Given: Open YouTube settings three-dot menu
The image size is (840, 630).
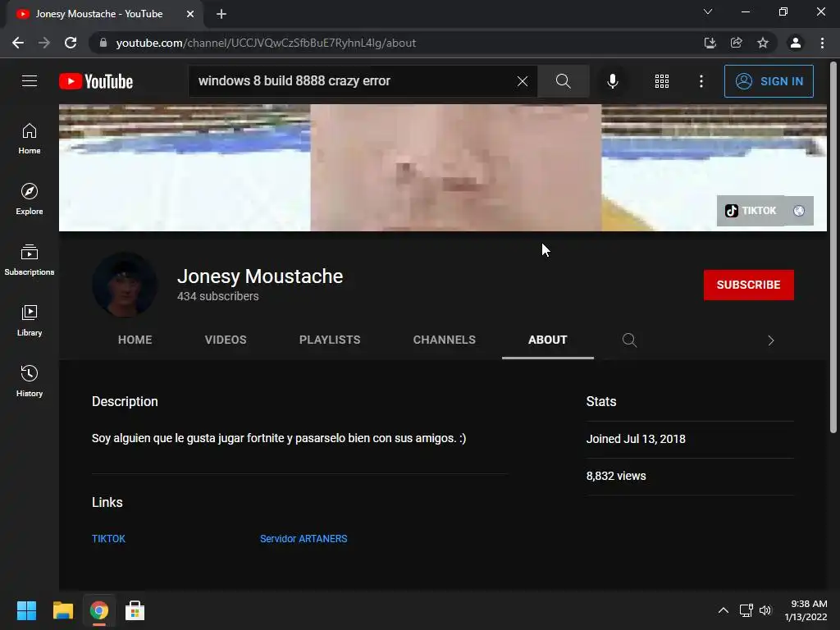Looking at the screenshot, I should tap(701, 81).
